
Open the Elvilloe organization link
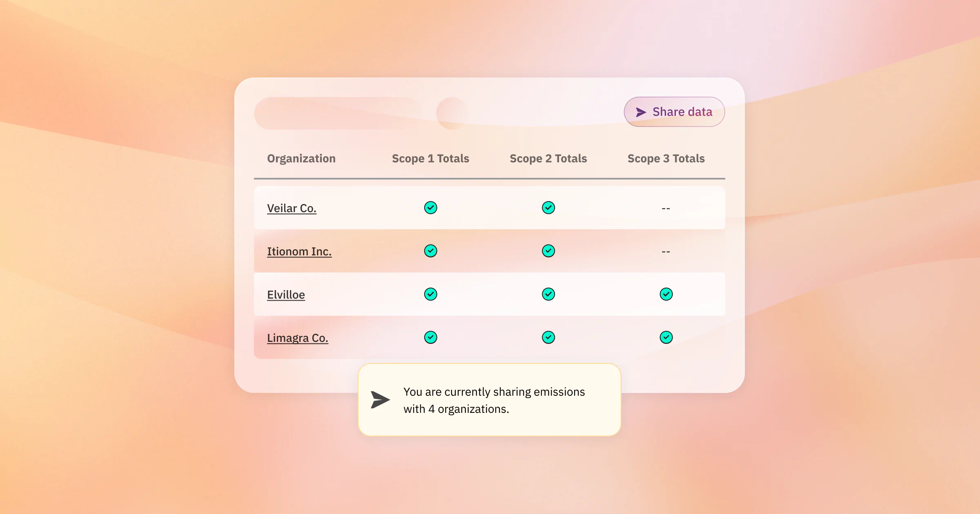point(286,295)
